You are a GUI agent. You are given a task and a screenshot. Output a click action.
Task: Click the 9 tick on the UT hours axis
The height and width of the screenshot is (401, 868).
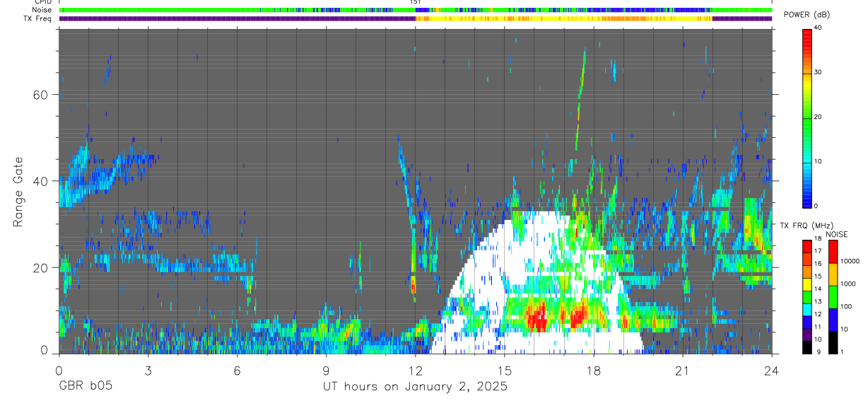point(326,370)
